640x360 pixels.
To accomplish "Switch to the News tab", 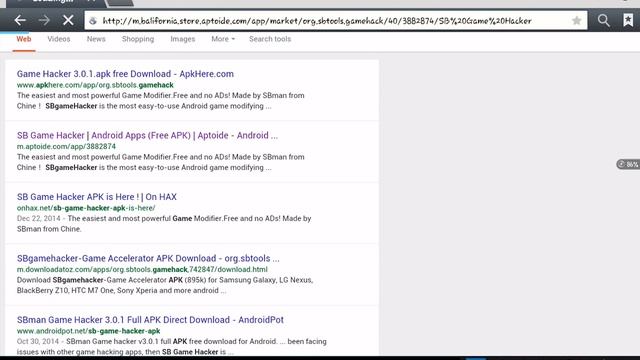I will click(96, 39).
